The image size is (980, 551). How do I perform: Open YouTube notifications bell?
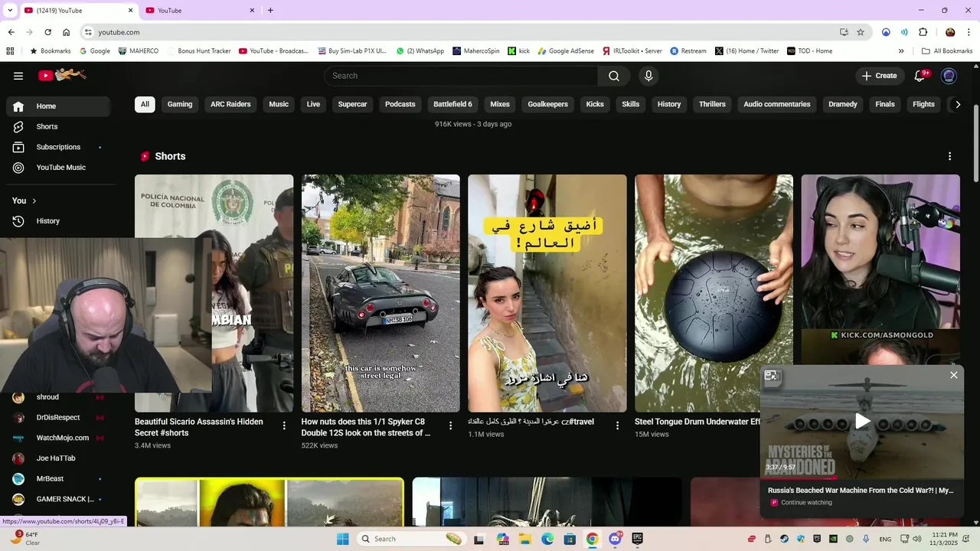(x=921, y=76)
